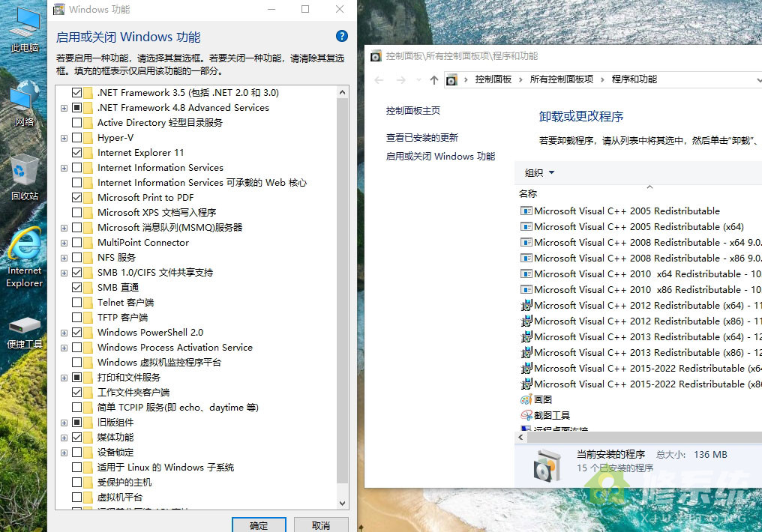
Task: Click the blue help question mark icon
Action: click(342, 36)
